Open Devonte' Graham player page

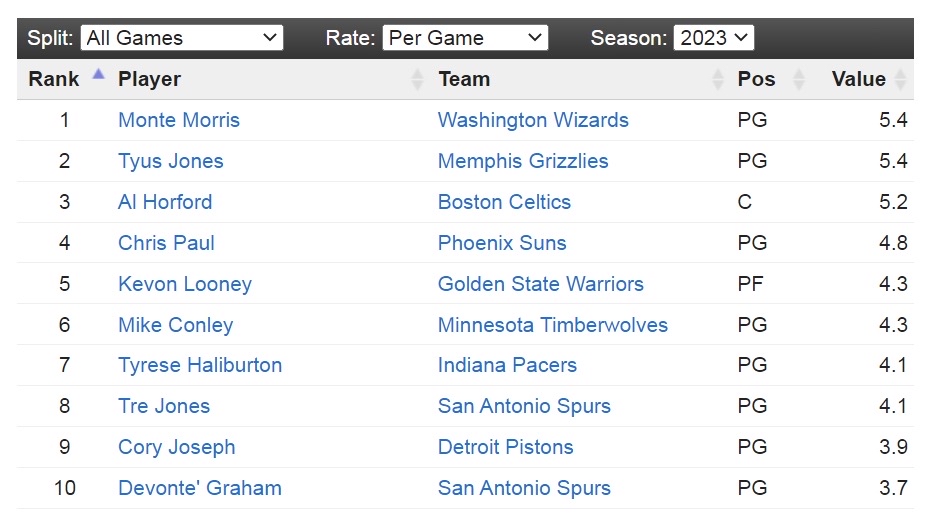(x=200, y=488)
